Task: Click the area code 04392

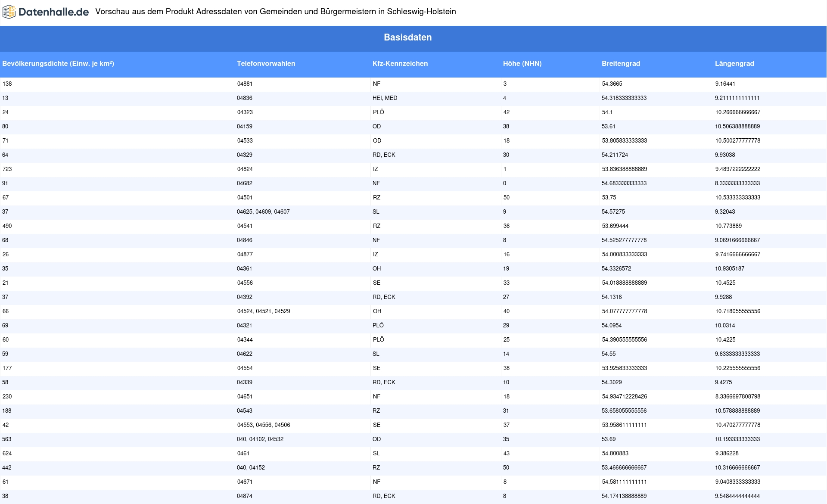Action: click(x=245, y=297)
